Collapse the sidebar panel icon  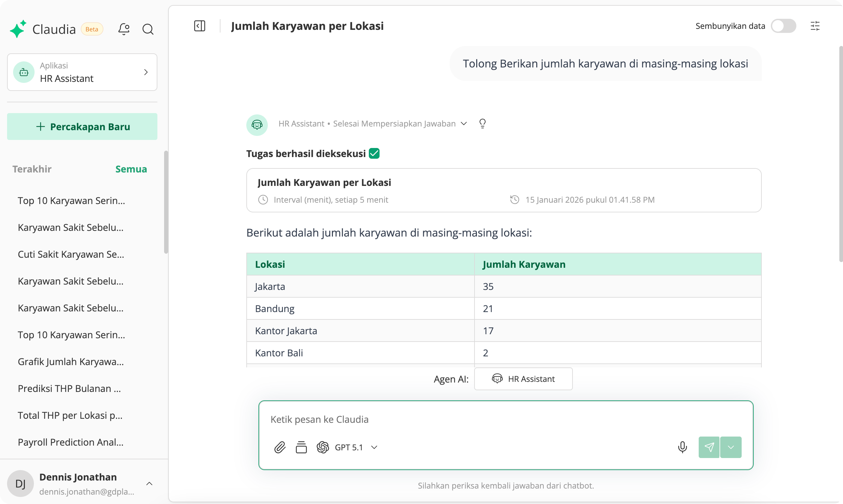pyautogui.click(x=200, y=26)
